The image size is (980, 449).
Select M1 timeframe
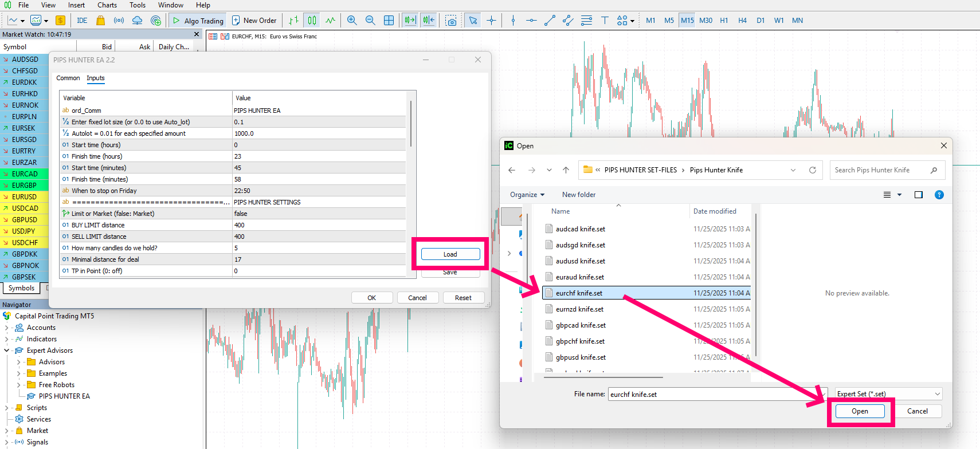(x=650, y=21)
